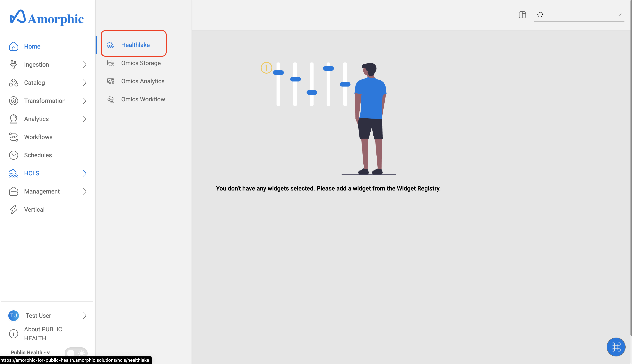The height and width of the screenshot is (364, 632).
Task: Click About PUBLIC HEALTH link
Action: [x=43, y=334]
